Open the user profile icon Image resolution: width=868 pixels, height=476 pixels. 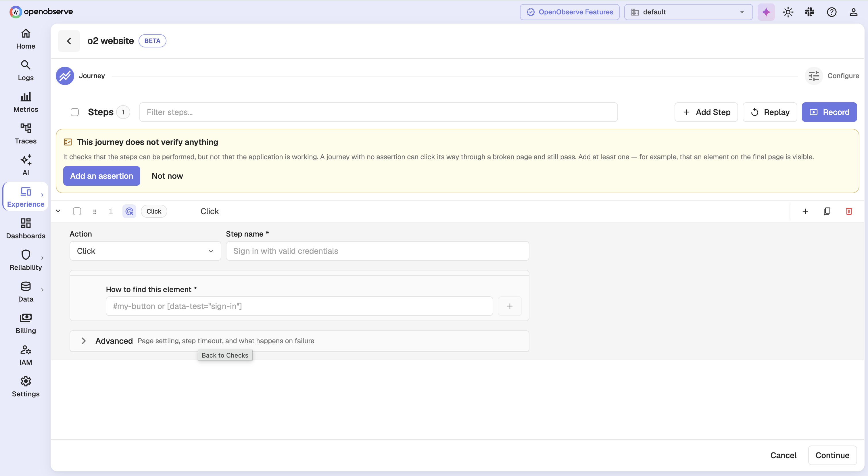click(x=854, y=12)
